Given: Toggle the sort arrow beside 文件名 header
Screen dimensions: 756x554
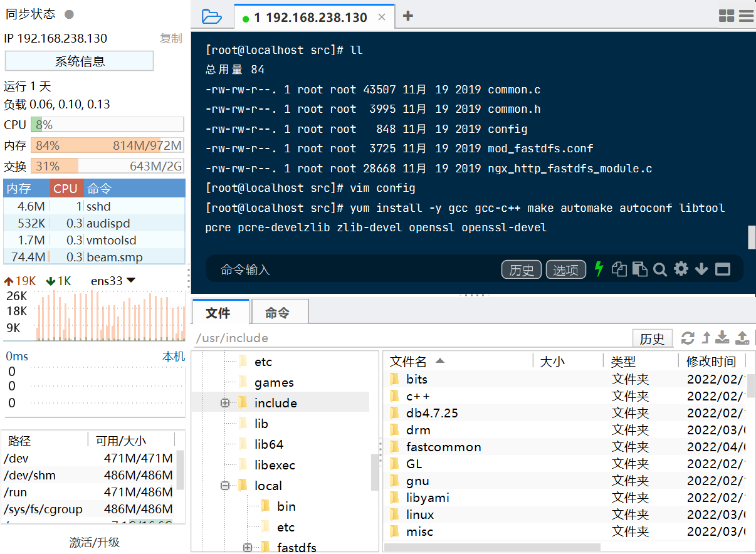Looking at the screenshot, I should [440, 361].
